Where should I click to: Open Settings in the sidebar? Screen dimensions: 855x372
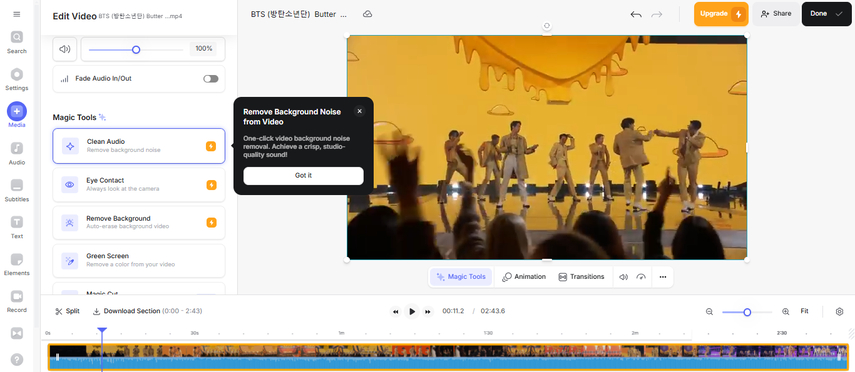[x=16, y=80]
